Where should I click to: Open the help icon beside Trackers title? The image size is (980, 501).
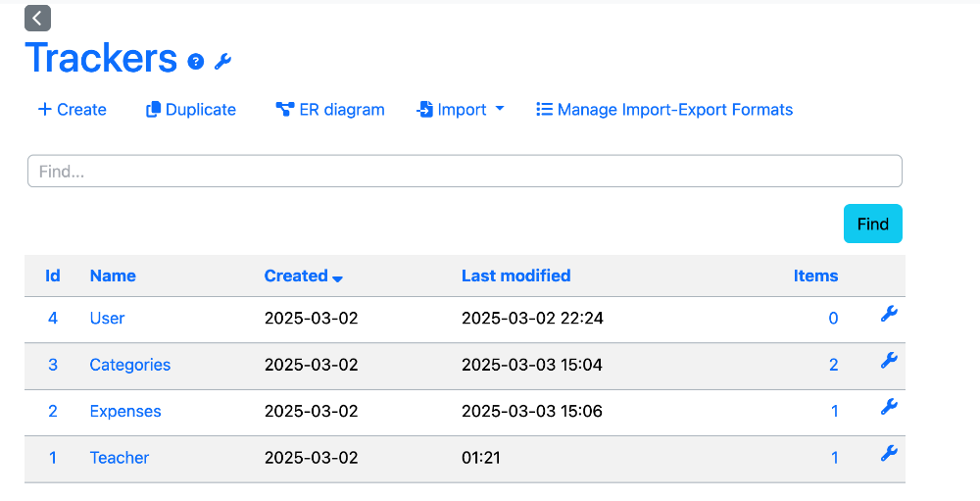(196, 62)
